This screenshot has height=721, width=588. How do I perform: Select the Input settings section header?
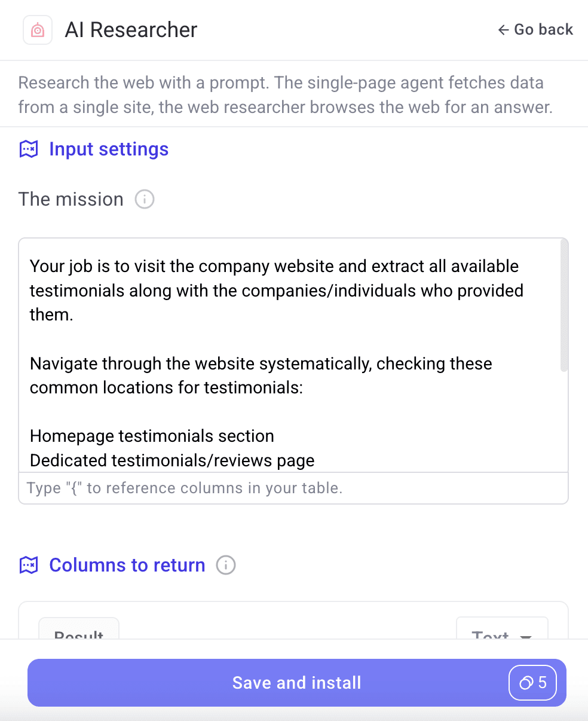coord(109,149)
